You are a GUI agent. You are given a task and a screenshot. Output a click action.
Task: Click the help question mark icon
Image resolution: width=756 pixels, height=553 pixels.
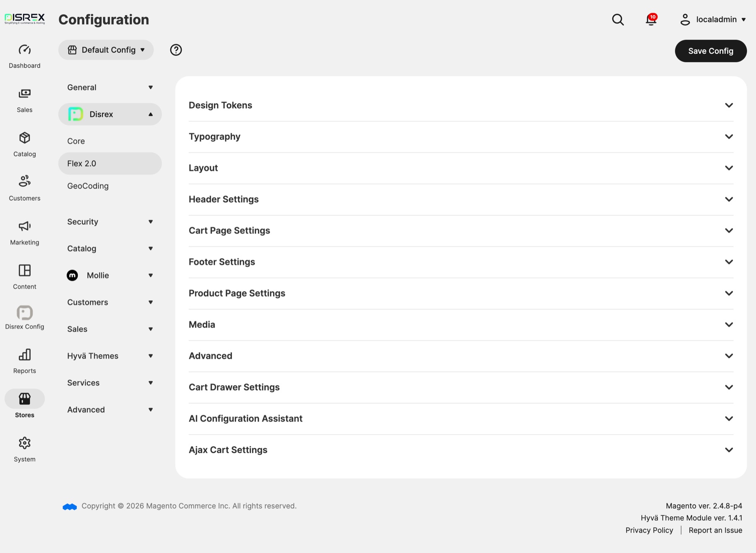176,50
